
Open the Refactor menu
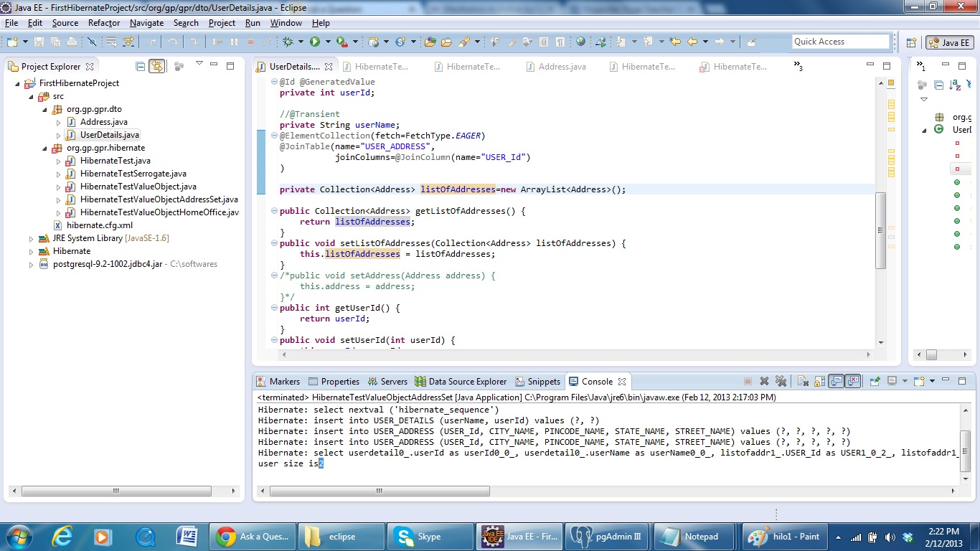[x=104, y=23]
